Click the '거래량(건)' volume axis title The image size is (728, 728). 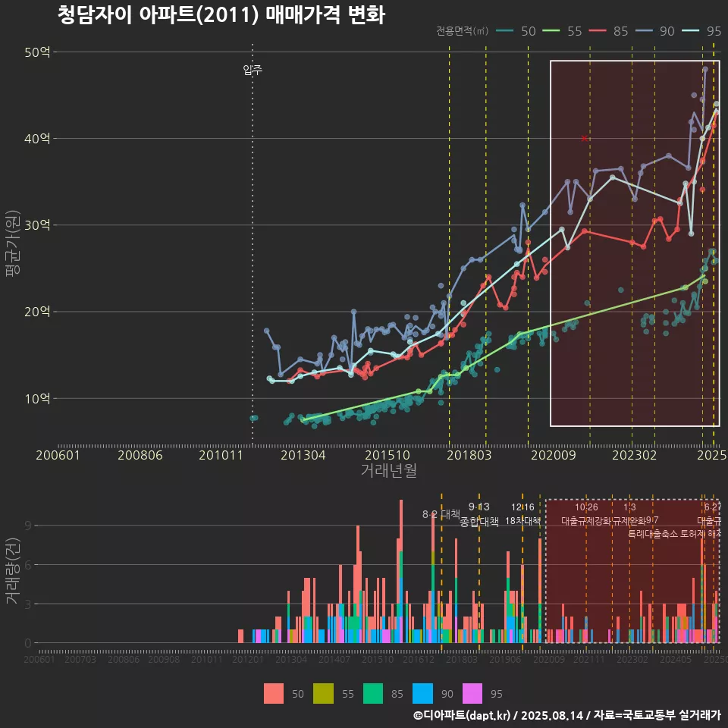click(x=13, y=571)
